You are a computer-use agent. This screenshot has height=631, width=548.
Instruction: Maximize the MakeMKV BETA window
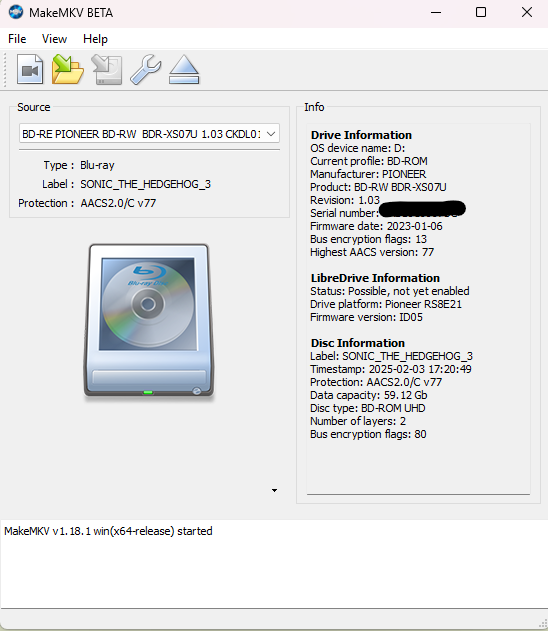481,12
